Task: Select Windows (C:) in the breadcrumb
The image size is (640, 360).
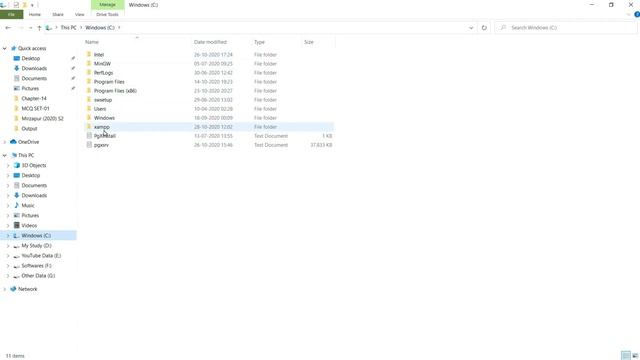Action: pos(100,28)
